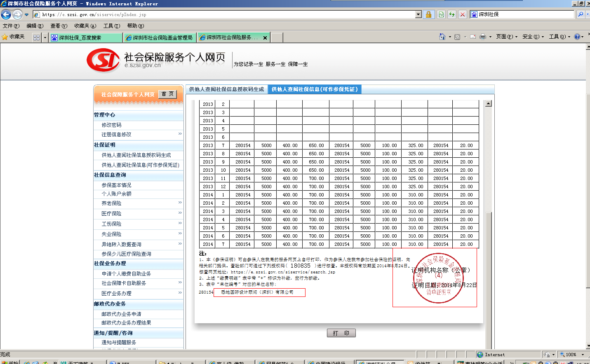Click the Refresh page icon
590x364 pixels.
[452, 14]
